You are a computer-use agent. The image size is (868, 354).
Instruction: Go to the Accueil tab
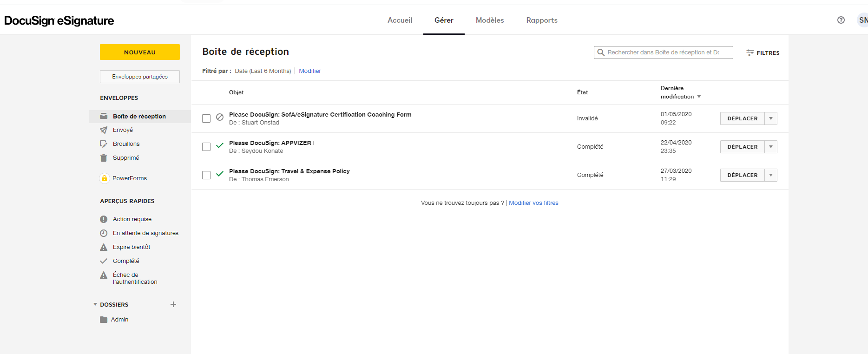[x=400, y=20]
